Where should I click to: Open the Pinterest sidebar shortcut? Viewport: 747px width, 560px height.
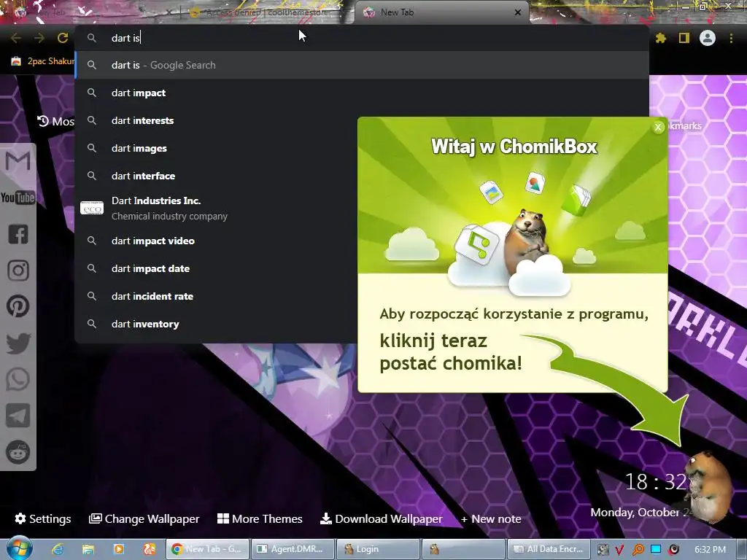tap(18, 306)
